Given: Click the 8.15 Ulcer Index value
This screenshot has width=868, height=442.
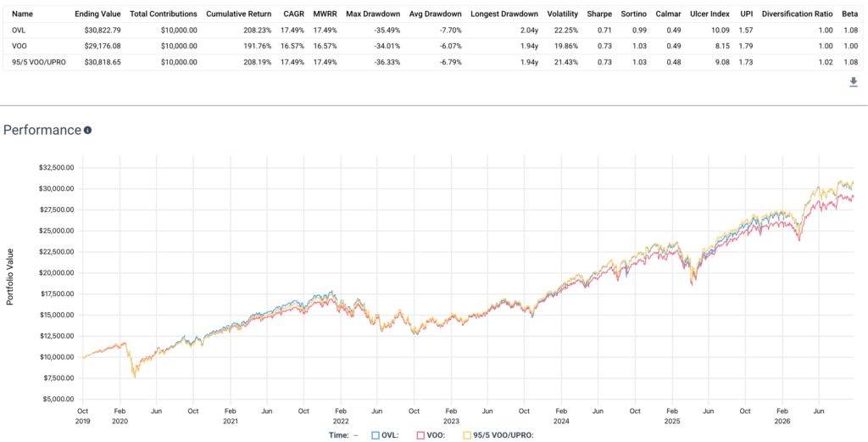Looking at the screenshot, I should pyautogui.click(x=722, y=47).
